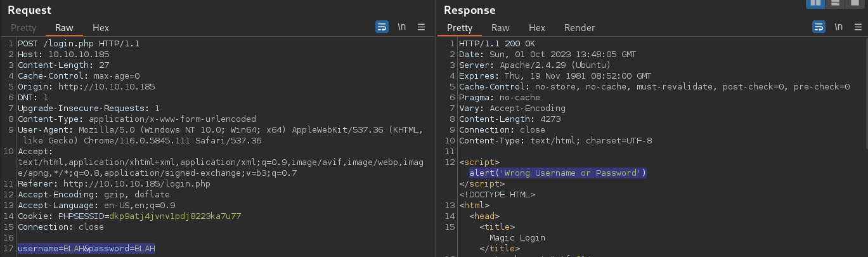Click the Server: Apache/2.4.29 (Ubuntu) header
Viewport: 868px width, 257px height.
click(x=535, y=65)
